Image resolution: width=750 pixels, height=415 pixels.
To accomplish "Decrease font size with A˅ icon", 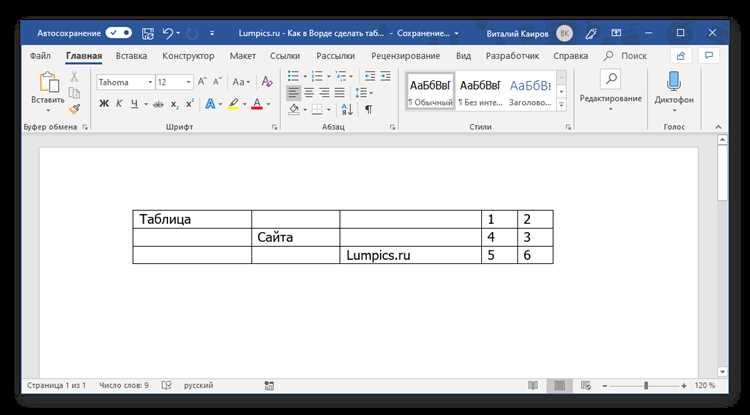I will coord(218,82).
